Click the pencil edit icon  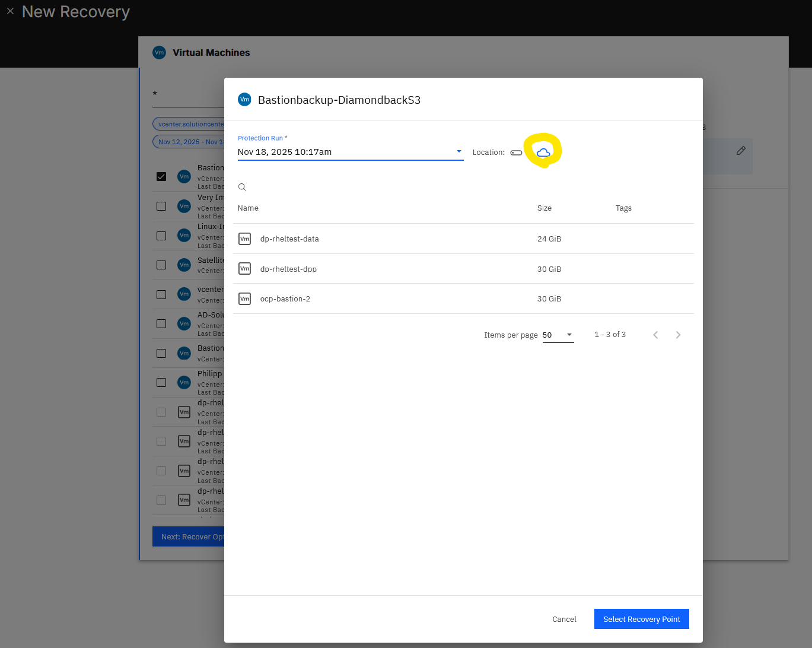click(x=741, y=151)
